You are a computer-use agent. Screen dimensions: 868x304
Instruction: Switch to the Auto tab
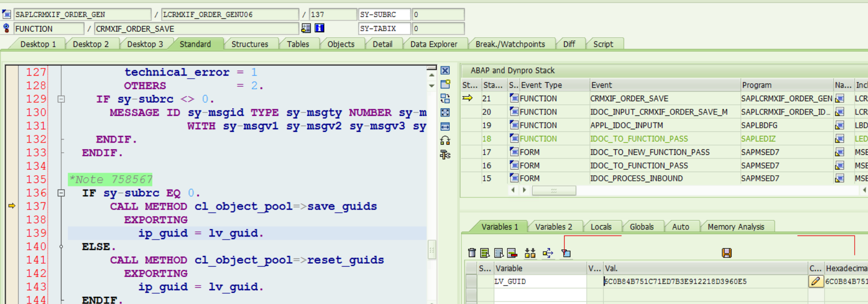pos(680,227)
